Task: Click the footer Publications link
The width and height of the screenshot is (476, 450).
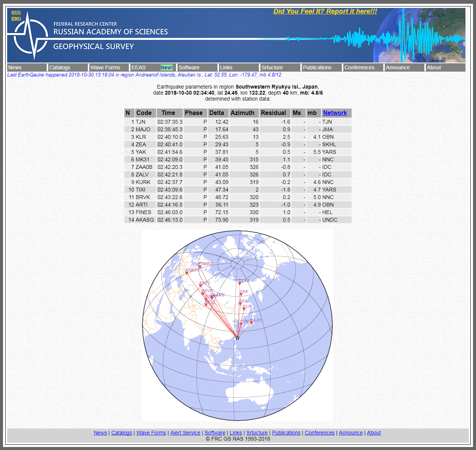Action: [x=286, y=433]
